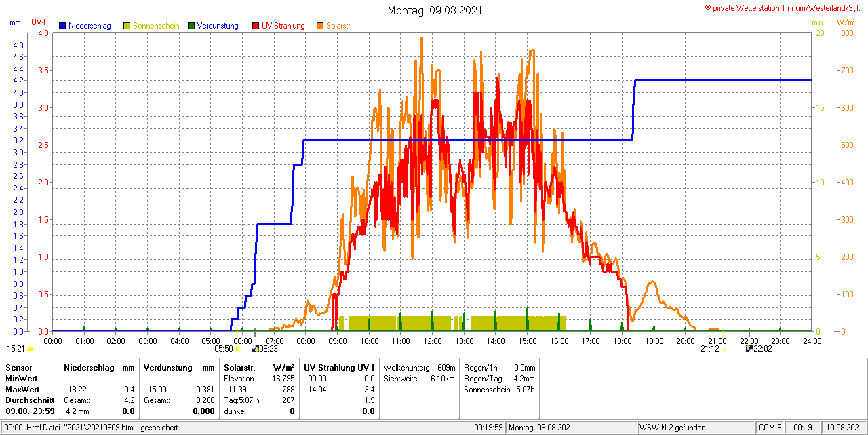Click the W/m² axis unit label at top right
This screenshot has height=435, width=868.
[846, 22]
